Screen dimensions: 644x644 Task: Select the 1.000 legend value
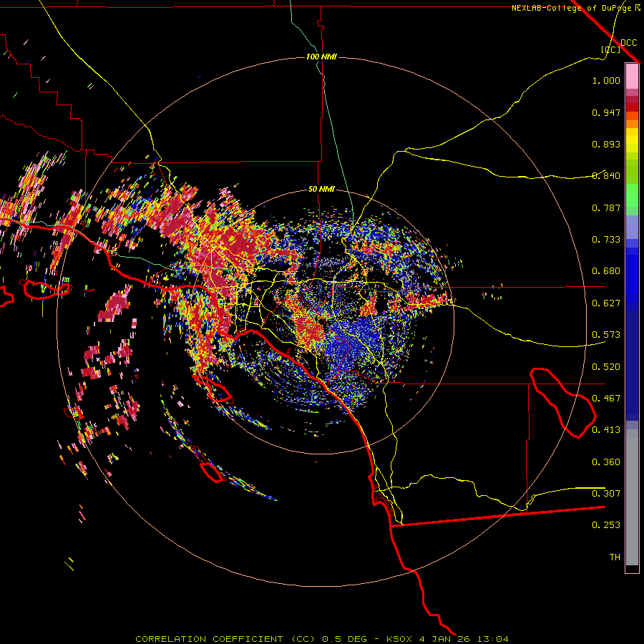click(606, 80)
